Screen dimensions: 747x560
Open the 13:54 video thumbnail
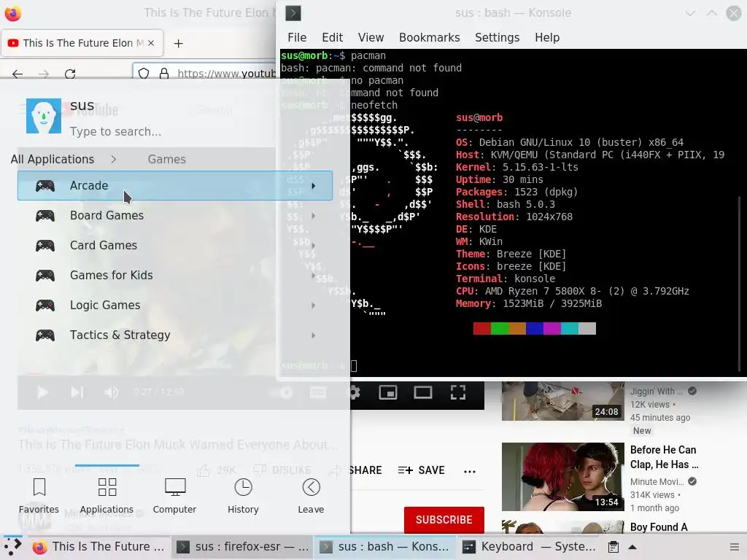[x=562, y=477]
